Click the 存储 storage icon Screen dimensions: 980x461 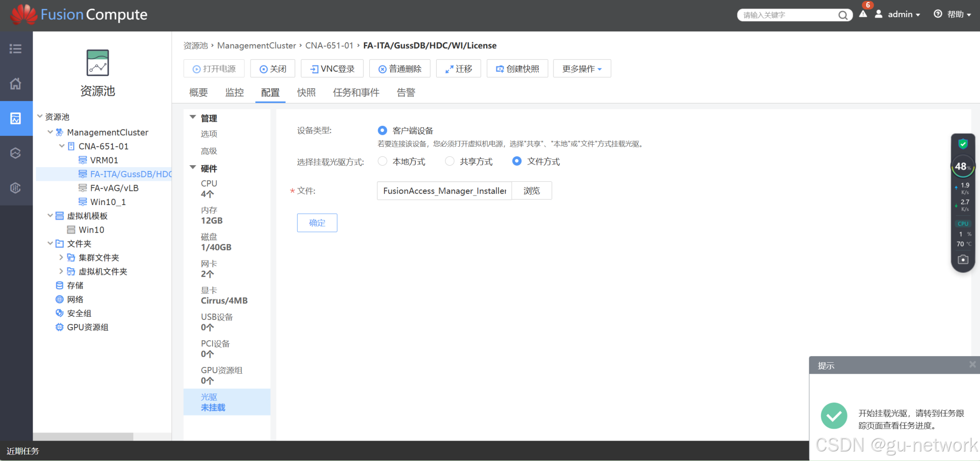[x=59, y=285]
